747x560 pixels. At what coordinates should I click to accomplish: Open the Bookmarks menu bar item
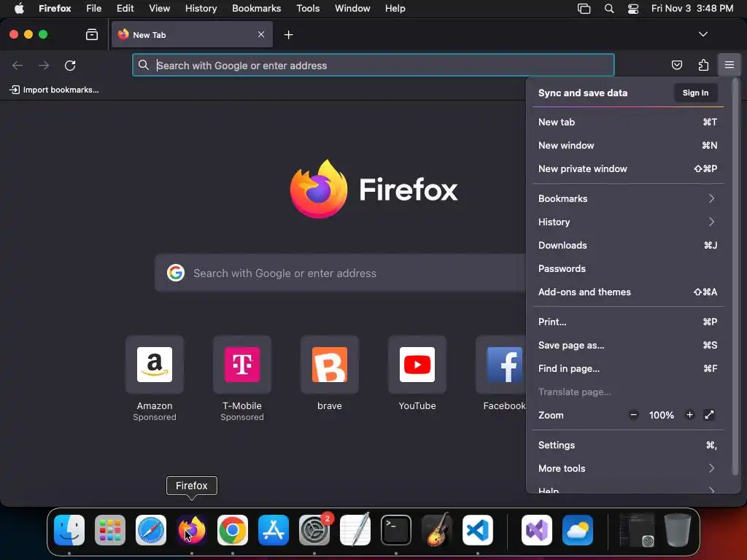[x=256, y=8]
